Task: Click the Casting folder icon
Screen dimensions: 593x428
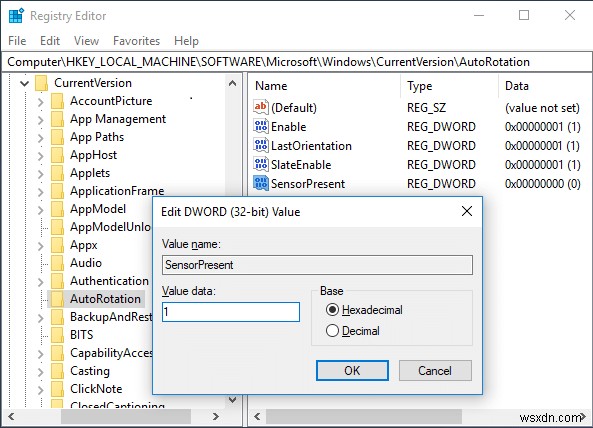Action: [x=57, y=371]
